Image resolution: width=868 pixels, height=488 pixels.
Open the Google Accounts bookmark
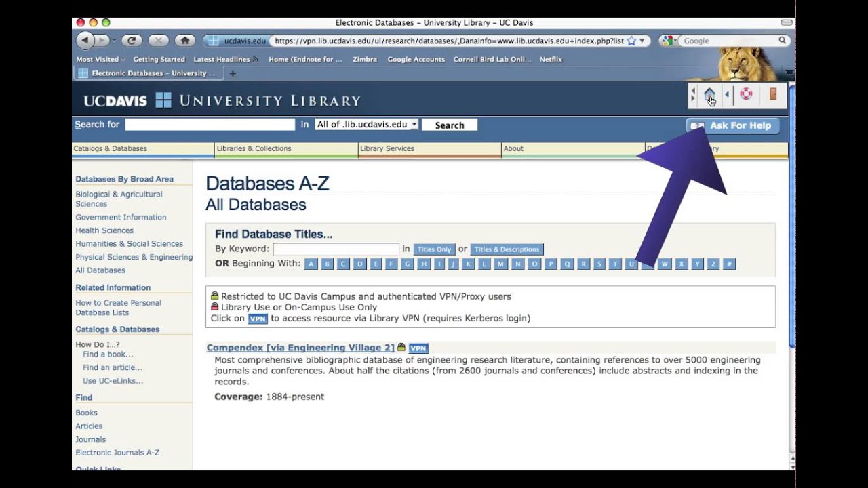416,60
